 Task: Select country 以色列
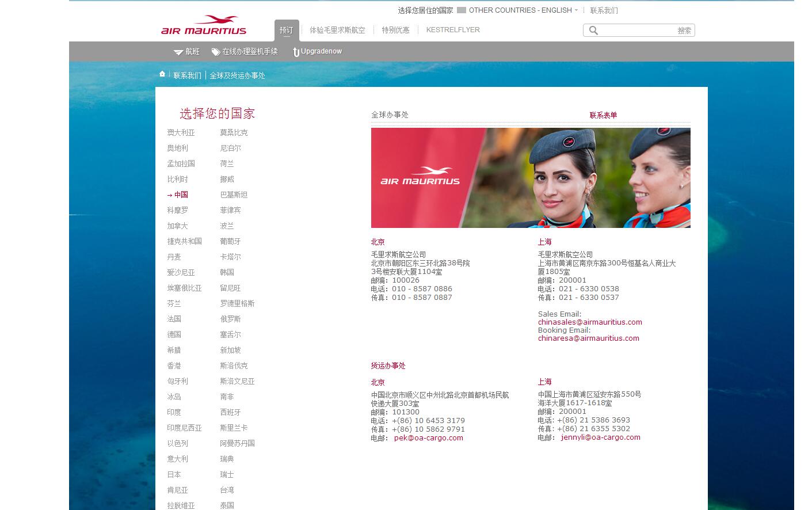tap(178, 443)
